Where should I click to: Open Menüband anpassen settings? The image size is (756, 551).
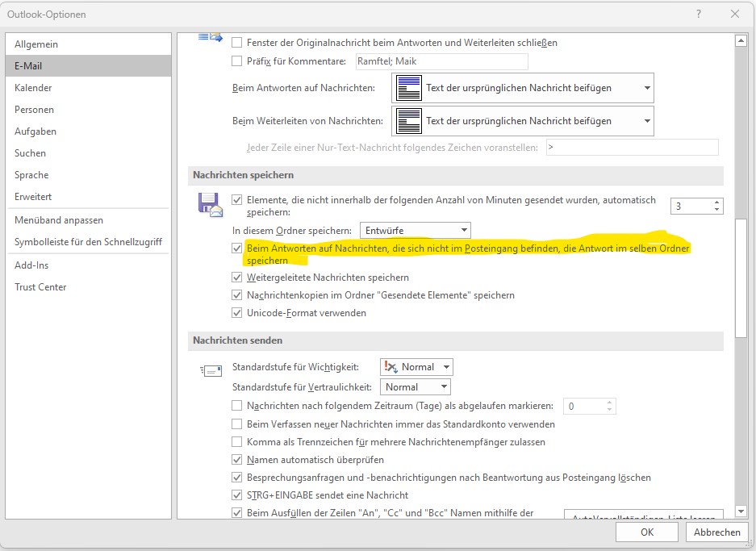click(88, 219)
